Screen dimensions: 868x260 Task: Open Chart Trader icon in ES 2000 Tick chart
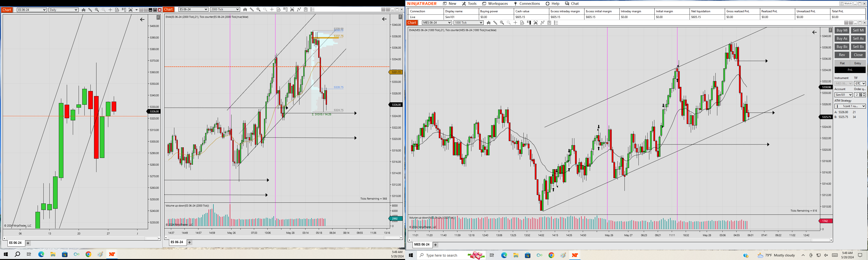click(x=285, y=9)
